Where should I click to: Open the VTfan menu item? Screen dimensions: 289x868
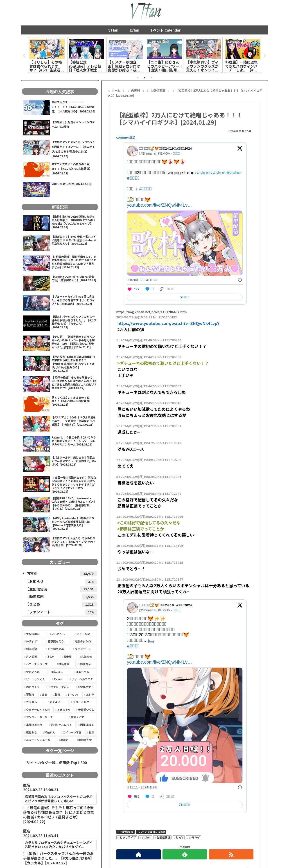click(113, 30)
